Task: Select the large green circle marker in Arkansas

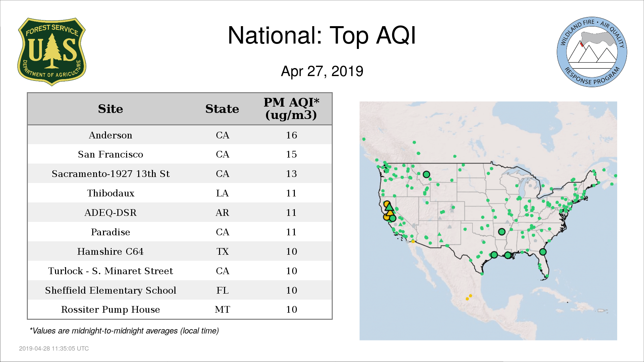Action: pyautogui.click(x=502, y=232)
